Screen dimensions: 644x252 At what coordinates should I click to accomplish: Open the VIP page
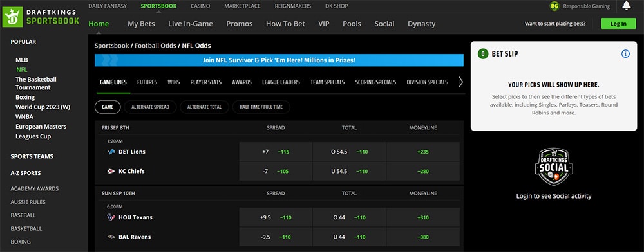324,24
